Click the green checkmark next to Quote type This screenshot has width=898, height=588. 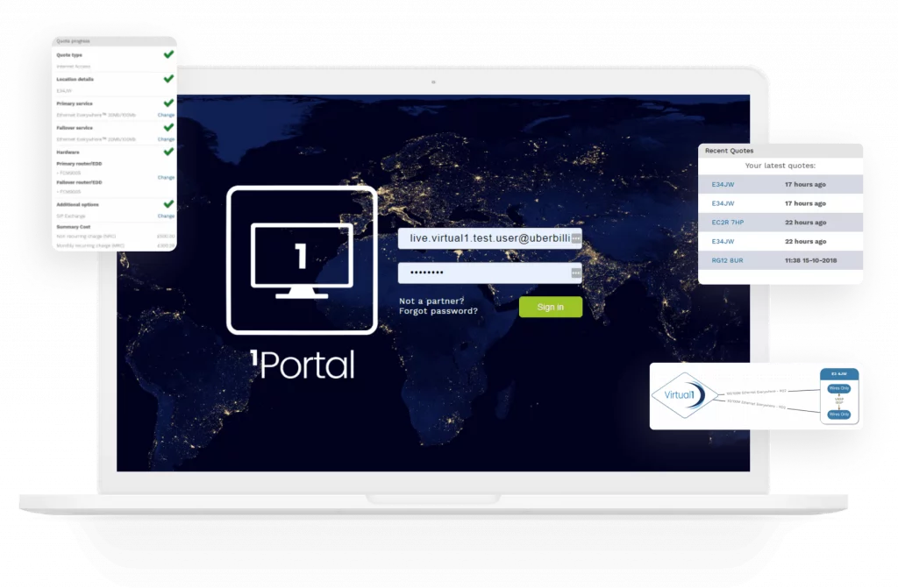coord(168,54)
